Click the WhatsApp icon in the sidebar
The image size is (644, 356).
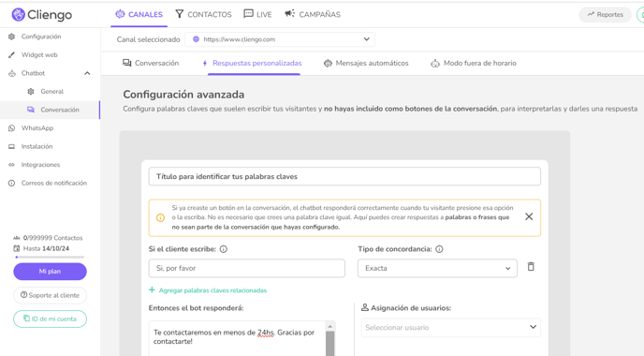click(11, 127)
